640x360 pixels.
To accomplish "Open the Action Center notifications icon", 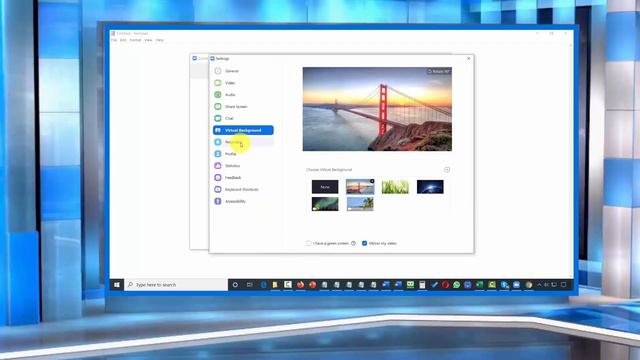I will point(564,285).
